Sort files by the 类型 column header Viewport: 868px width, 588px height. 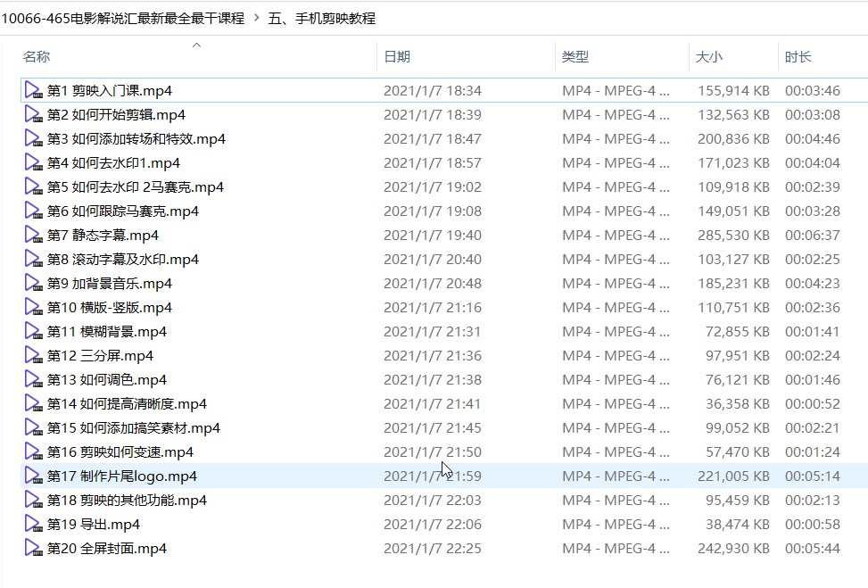coord(575,56)
